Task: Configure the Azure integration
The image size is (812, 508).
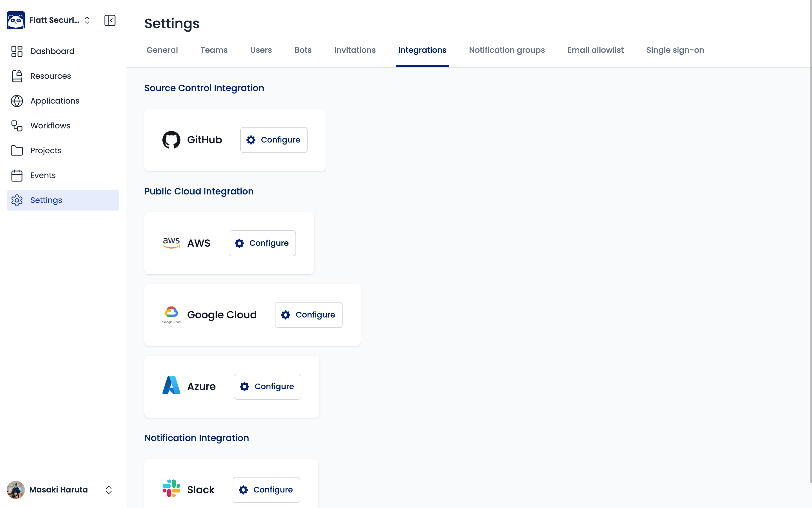Action: tap(267, 386)
